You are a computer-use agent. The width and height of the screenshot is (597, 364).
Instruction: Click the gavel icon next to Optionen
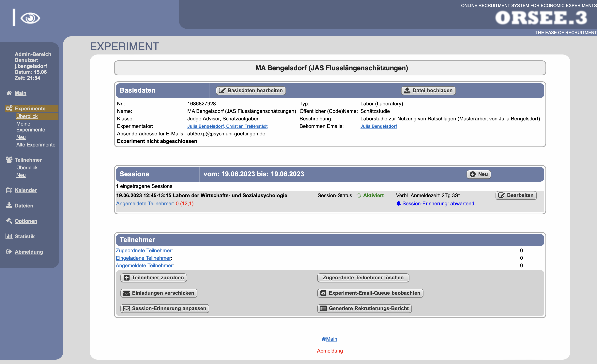click(x=9, y=221)
